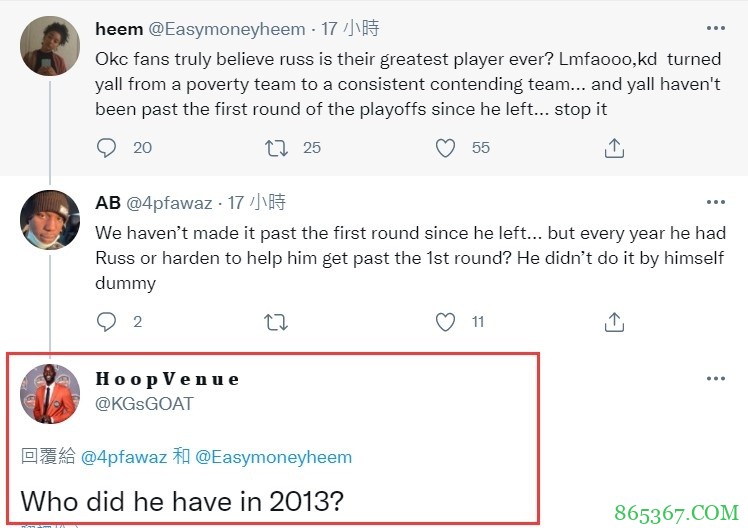Reply to AB's tweet
748x528 pixels.
click(107, 322)
